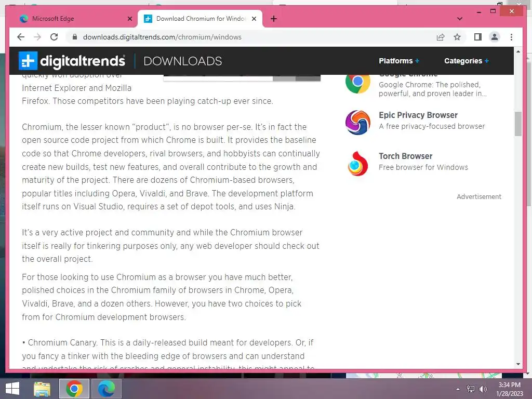Image resolution: width=532 pixels, height=399 pixels.
Task: View site information lock icon
Action: [x=75, y=37]
